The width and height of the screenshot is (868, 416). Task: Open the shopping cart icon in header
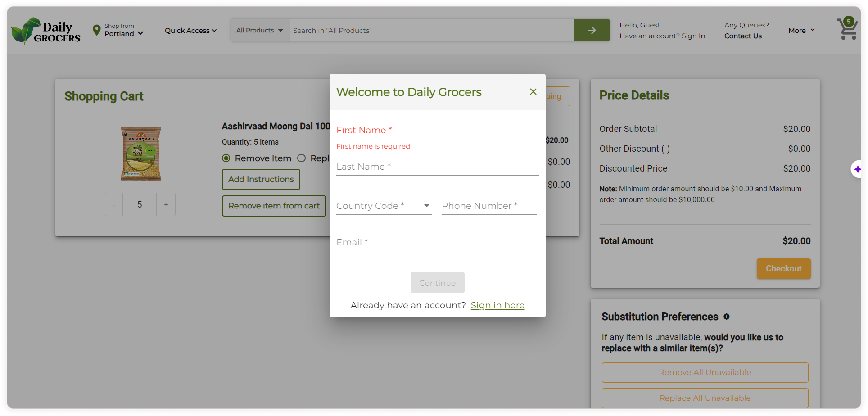[847, 29]
